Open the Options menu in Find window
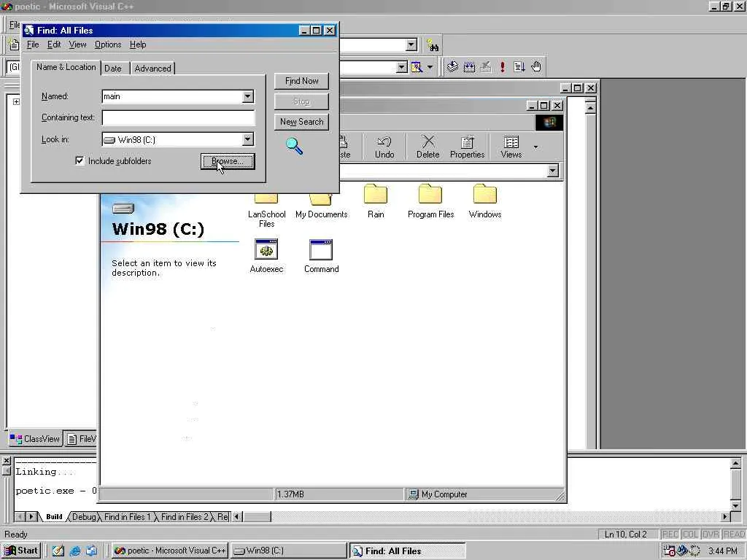 108,44
